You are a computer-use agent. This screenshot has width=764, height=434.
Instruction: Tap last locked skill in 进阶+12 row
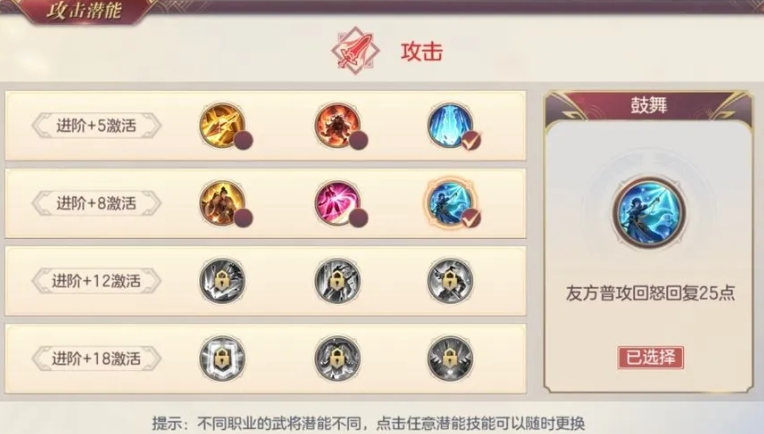pos(450,281)
